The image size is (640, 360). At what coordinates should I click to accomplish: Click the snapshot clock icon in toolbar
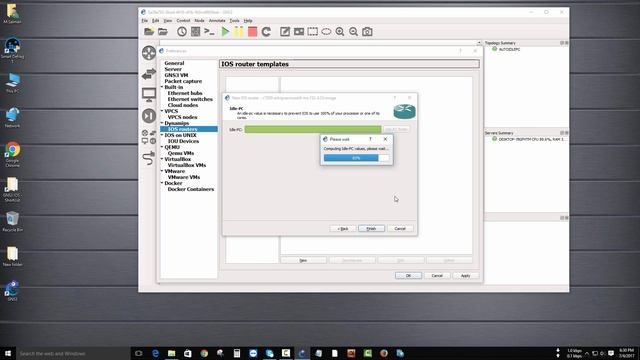coord(182,31)
